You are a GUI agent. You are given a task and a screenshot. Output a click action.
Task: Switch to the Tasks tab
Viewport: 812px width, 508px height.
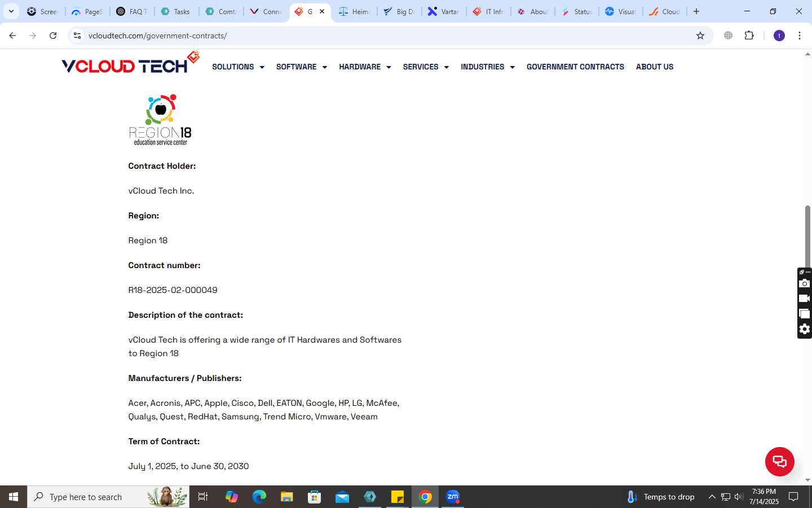point(176,11)
